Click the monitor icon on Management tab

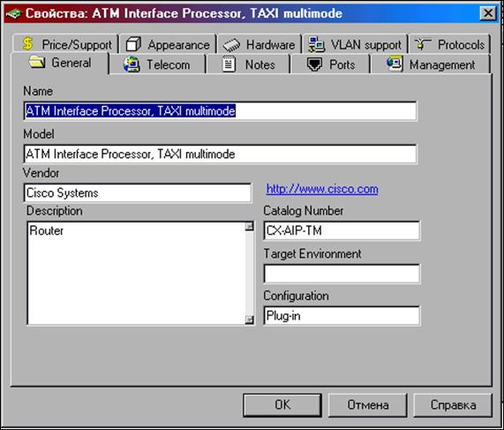pos(395,63)
